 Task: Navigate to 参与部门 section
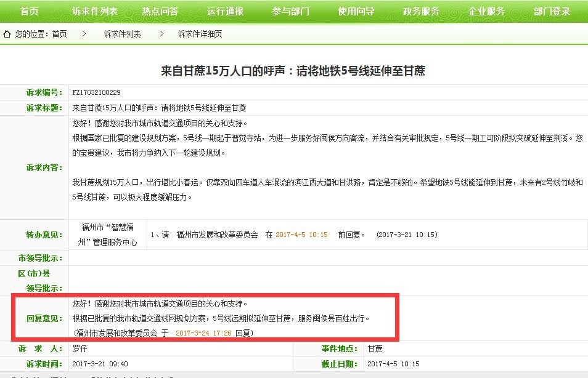pos(290,10)
